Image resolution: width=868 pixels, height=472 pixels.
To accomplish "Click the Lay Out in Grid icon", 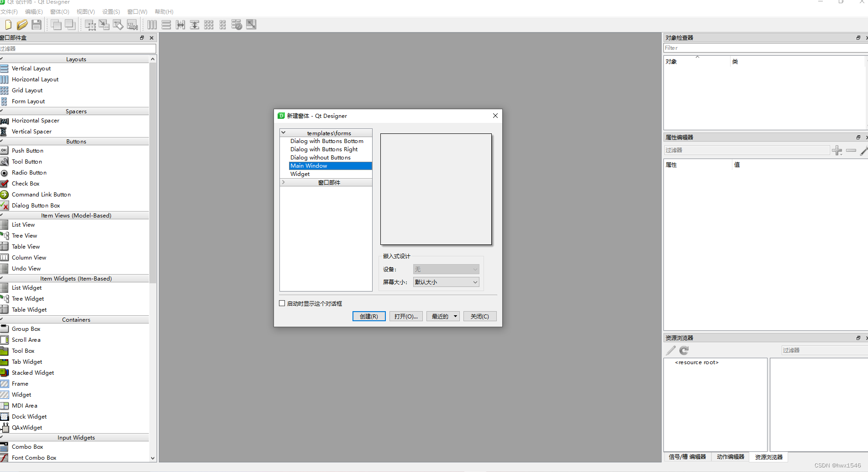I will [x=209, y=25].
